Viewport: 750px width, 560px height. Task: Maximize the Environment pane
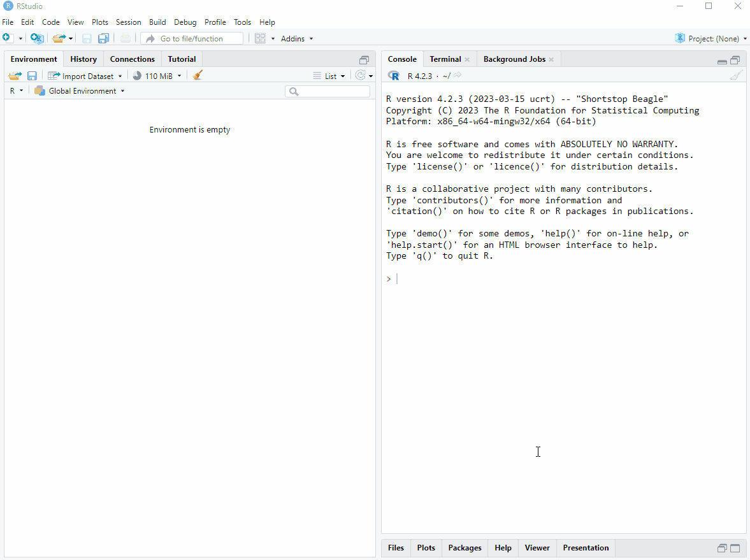coord(364,60)
